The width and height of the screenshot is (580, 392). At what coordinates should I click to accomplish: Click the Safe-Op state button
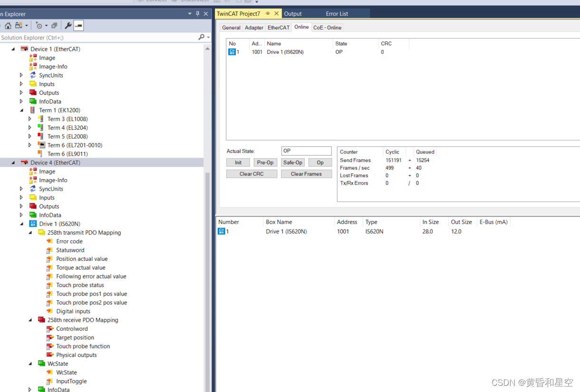pyautogui.click(x=292, y=163)
